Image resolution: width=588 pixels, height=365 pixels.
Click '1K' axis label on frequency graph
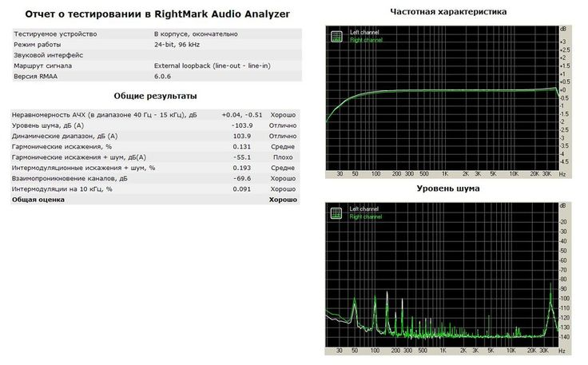pyautogui.click(x=445, y=174)
